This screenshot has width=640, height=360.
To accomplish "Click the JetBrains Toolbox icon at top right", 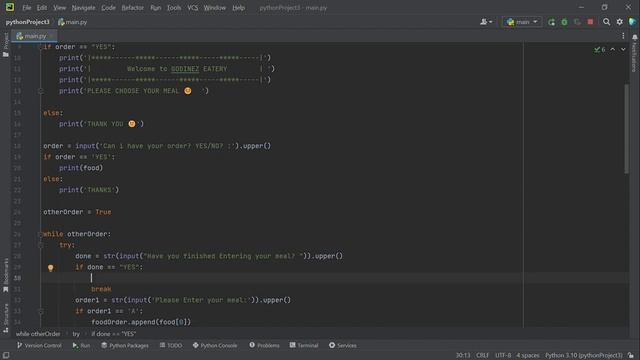I will pos(632,22).
